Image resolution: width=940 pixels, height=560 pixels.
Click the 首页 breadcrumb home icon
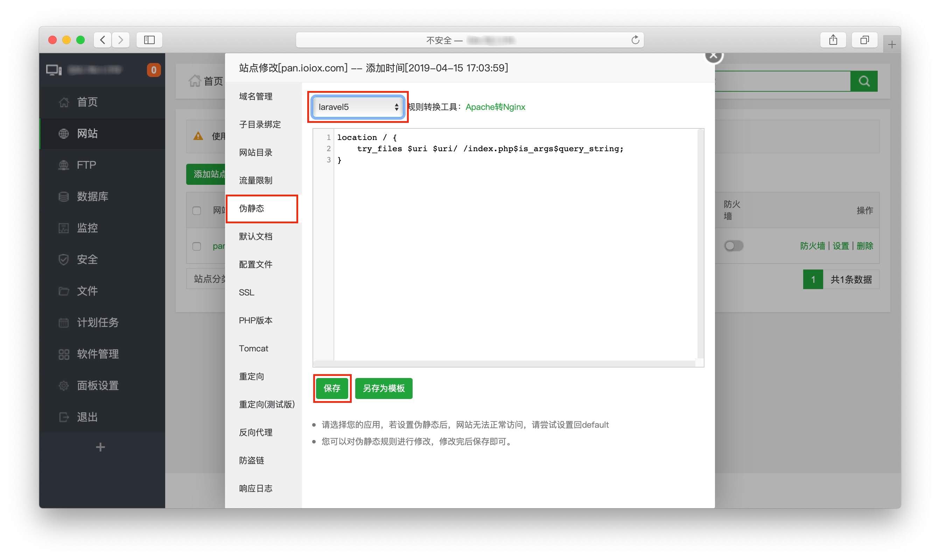(195, 81)
